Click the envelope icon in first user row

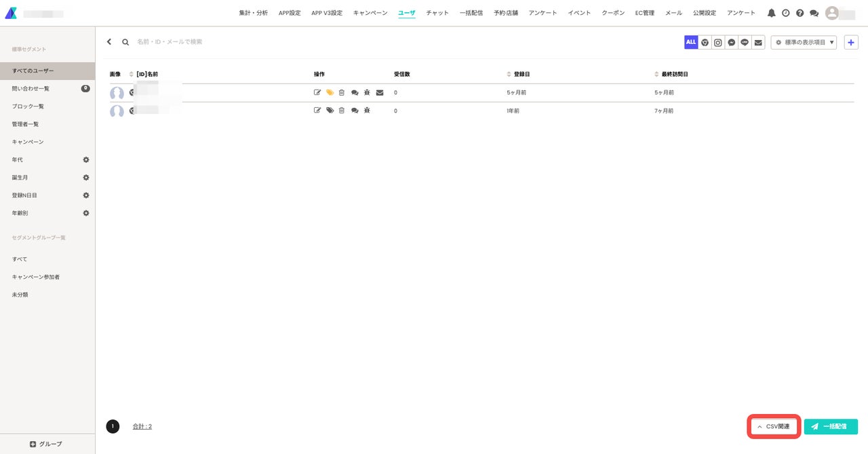tap(380, 92)
